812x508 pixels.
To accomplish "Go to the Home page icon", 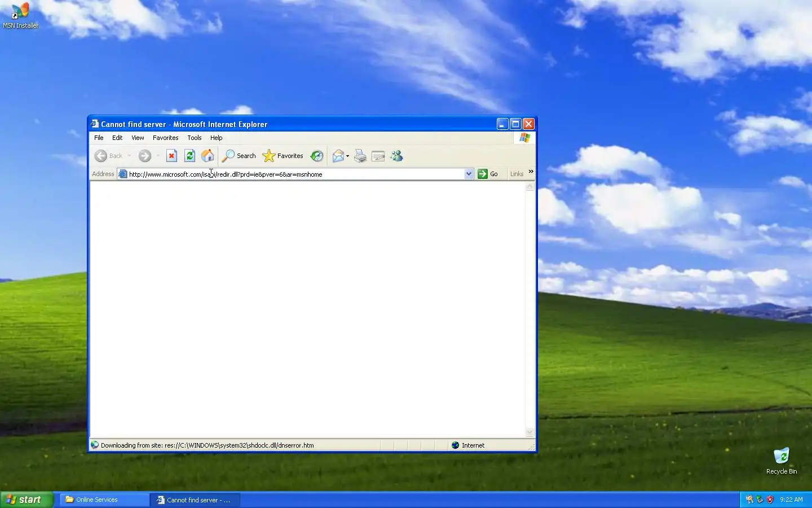I will [x=208, y=156].
